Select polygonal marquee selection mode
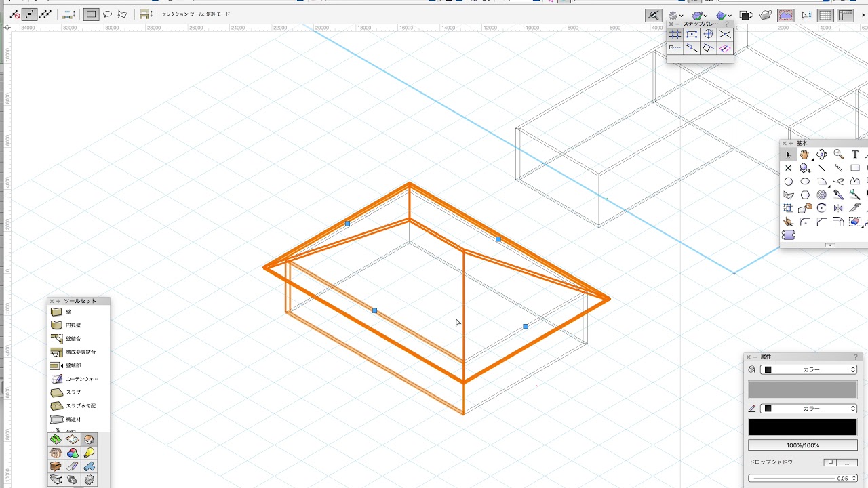Image resolution: width=868 pixels, height=488 pixels. coord(123,14)
